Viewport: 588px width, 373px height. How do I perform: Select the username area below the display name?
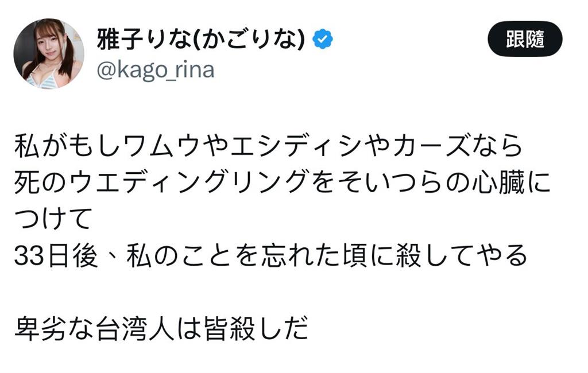(156, 69)
